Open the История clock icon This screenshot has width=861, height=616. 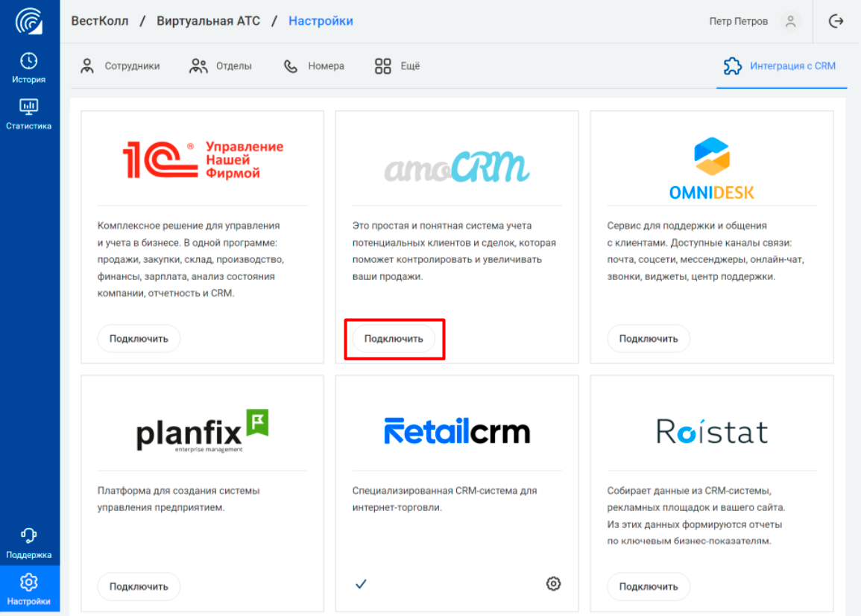28,60
